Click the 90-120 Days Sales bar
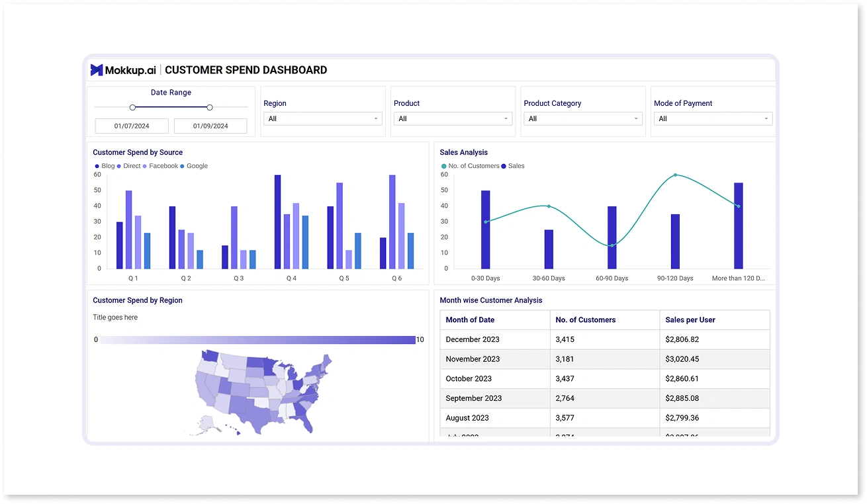Image resolution: width=867 pixels, height=504 pixels. [675, 241]
